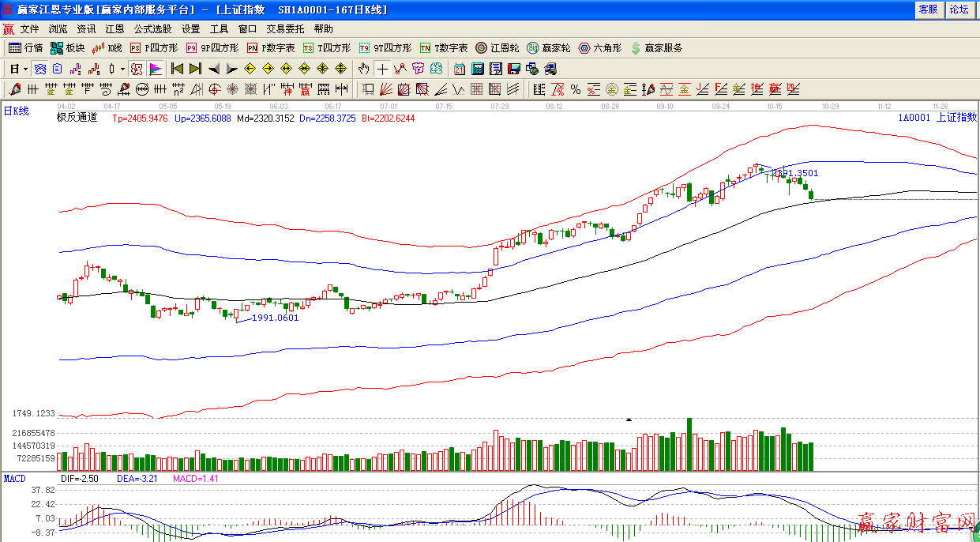Click the 客服 button
This screenshot has width=980, height=542.
click(x=928, y=9)
